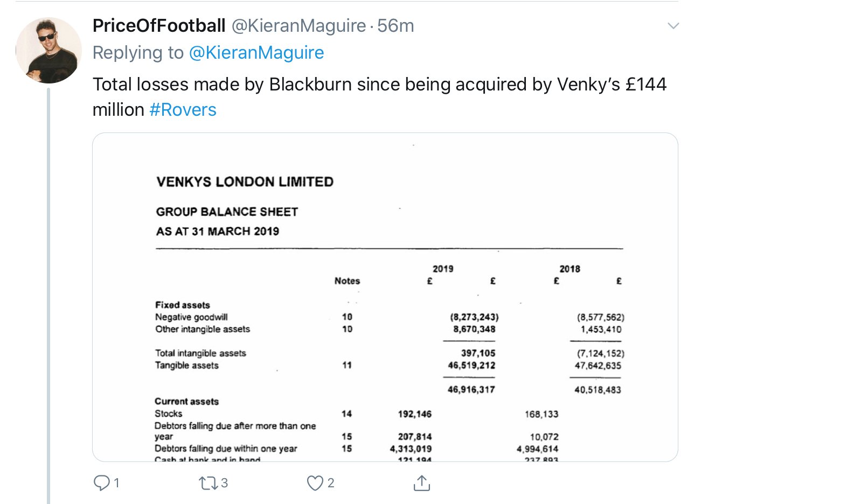Like the tweet with the heart icon
The image size is (847, 504).
315,483
